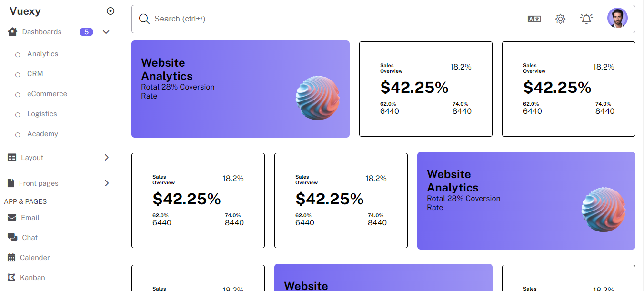Open Calender from the sidebar
This screenshot has height=291, width=644.
tap(35, 258)
